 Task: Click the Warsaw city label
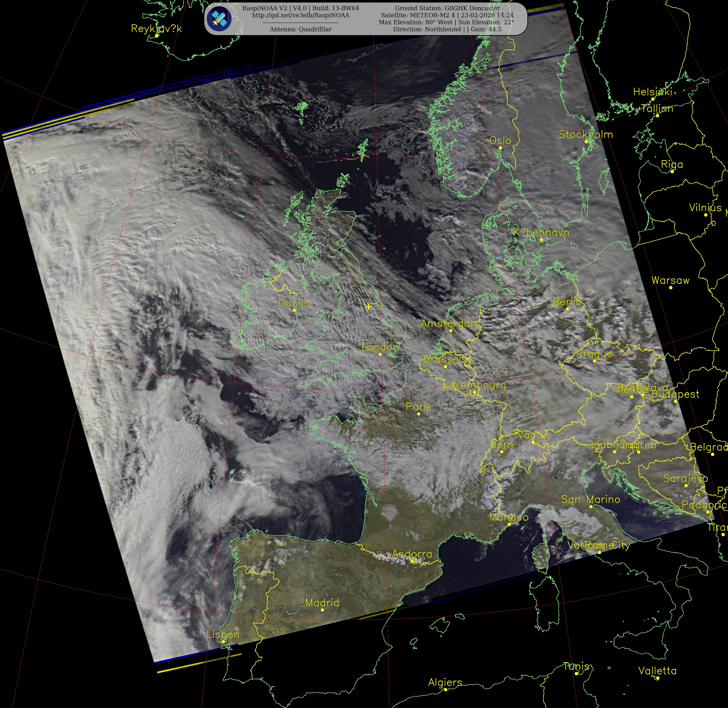[x=670, y=280]
